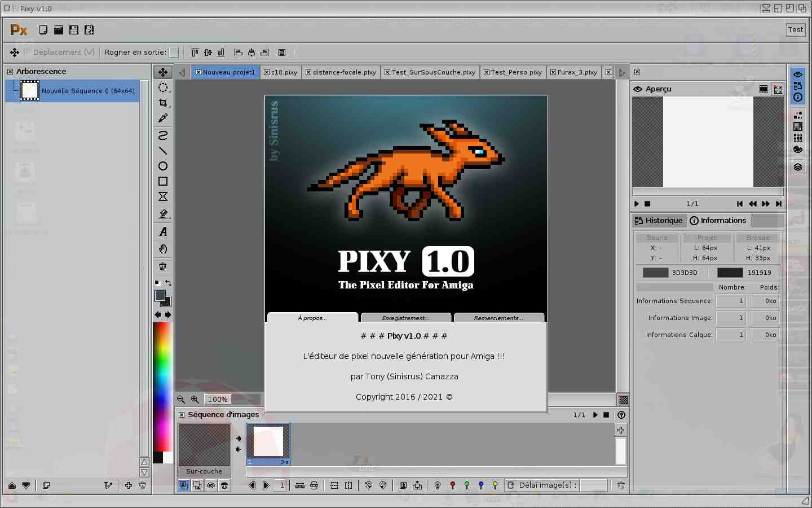812x508 pixels.
Task: Choose the freehand draw tool
Action: tap(163, 135)
